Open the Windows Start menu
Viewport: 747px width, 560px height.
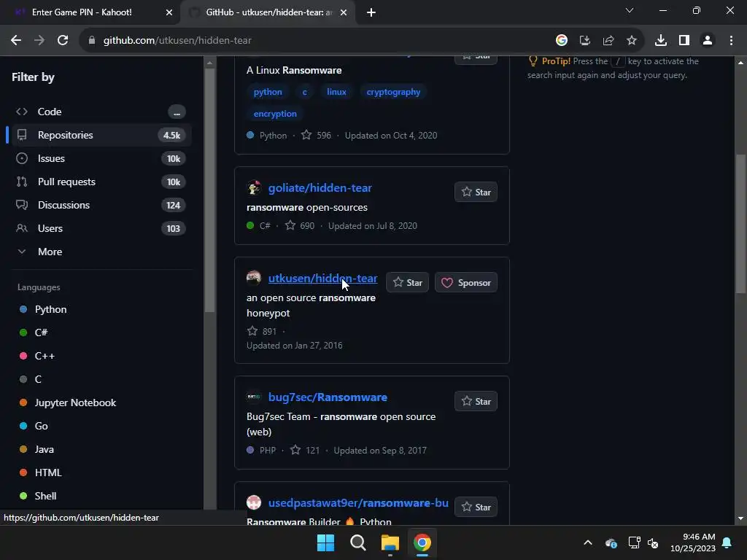click(x=326, y=542)
